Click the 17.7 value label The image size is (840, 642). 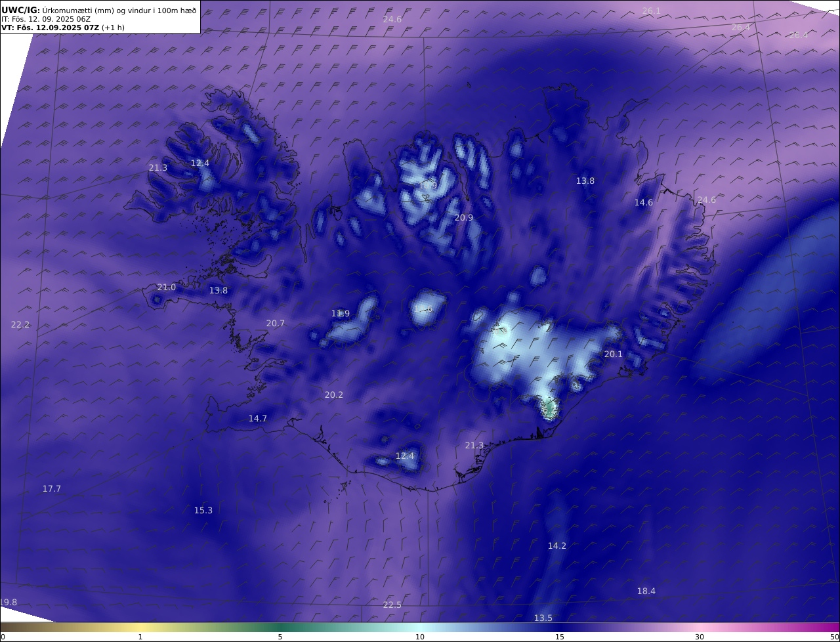52,488
